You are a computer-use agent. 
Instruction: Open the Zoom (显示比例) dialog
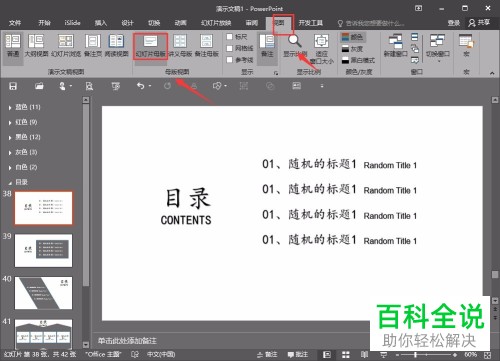[x=295, y=45]
